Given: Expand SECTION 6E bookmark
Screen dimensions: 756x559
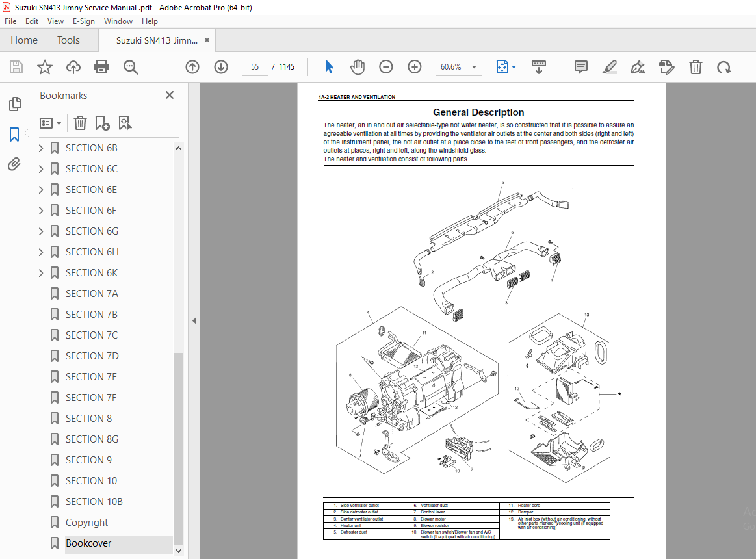Looking at the screenshot, I should [x=41, y=190].
